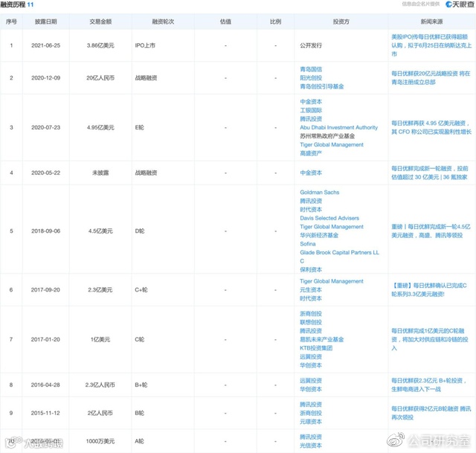Image resolution: width=476 pixels, height=453 pixels.
Task: Select the date cell 2015-11-12
Action: pyautogui.click(x=45, y=414)
